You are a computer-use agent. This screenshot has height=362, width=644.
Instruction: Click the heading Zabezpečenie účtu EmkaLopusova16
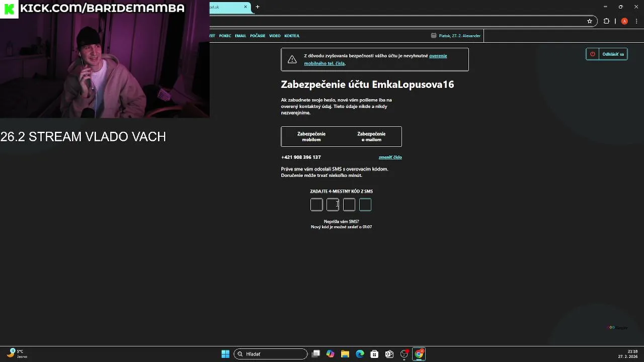[x=367, y=84]
